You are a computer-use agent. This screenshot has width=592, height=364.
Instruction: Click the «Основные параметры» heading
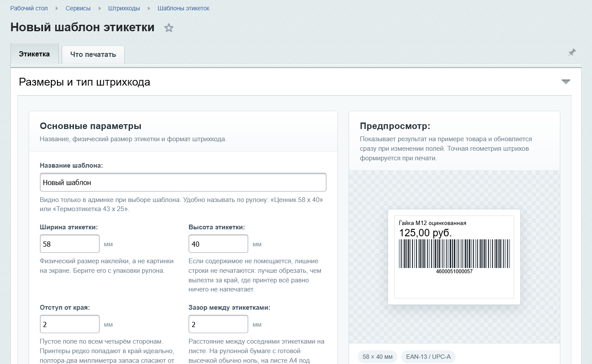click(90, 126)
